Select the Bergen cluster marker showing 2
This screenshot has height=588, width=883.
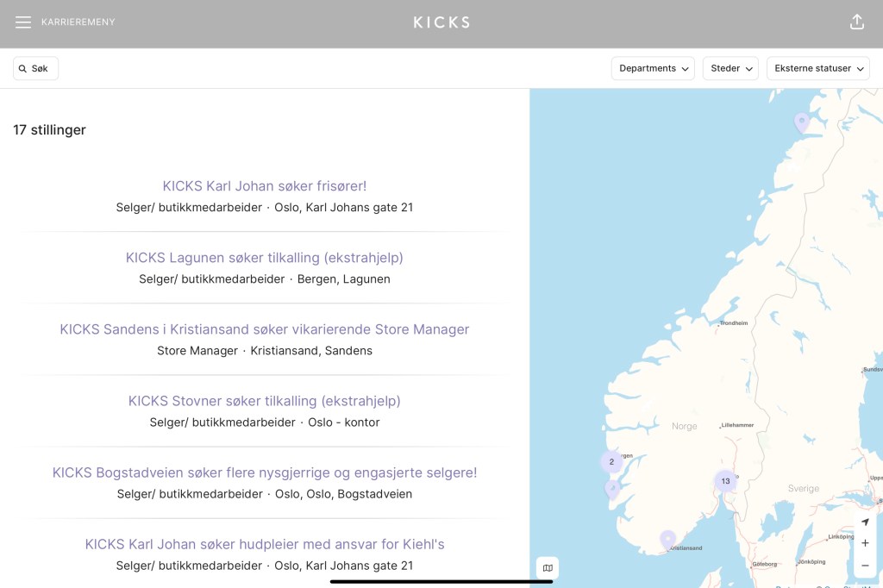point(611,461)
